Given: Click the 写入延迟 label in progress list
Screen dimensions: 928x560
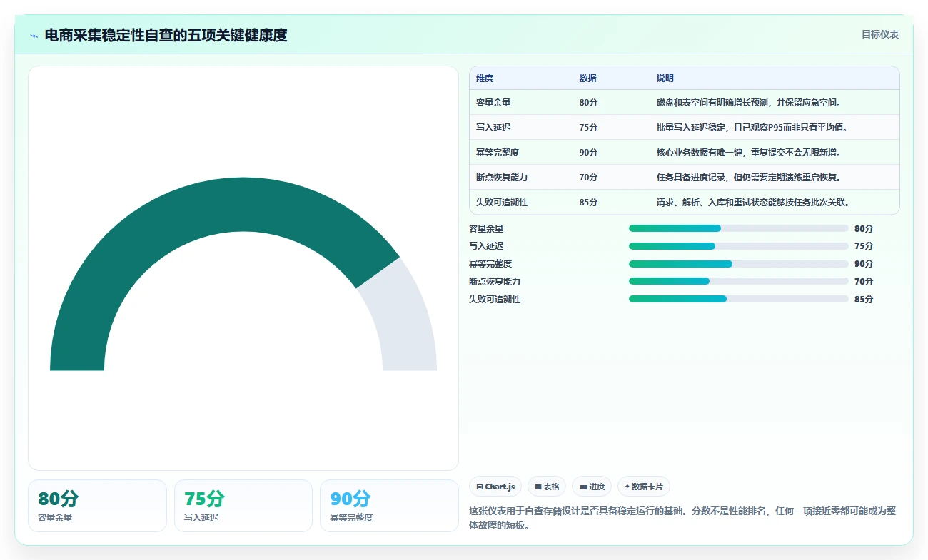Looking at the screenshot, I should [x=486, y=246].
